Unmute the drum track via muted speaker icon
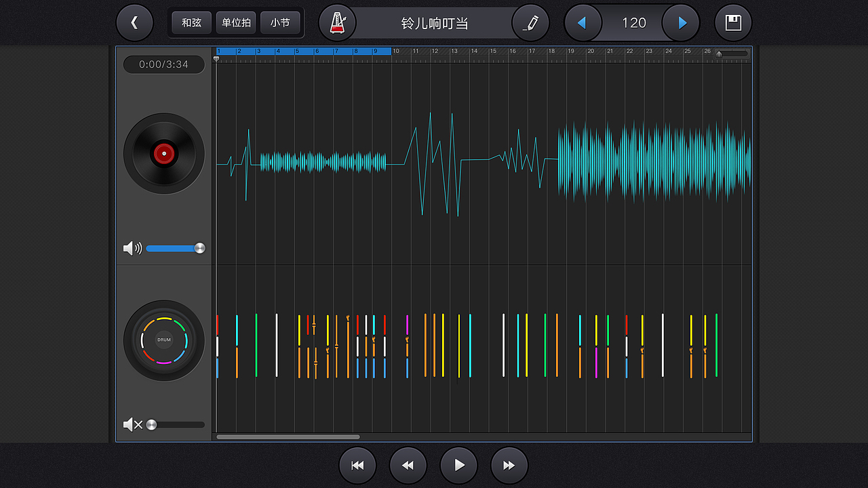Viewport: 868px width, 488px height. point(133,425)
